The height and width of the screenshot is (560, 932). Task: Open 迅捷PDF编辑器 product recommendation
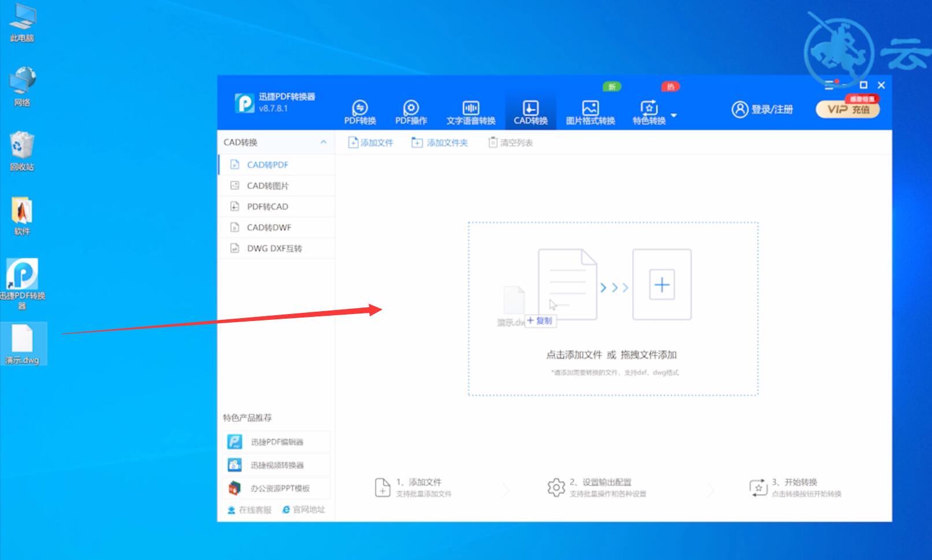coord(276,442)
